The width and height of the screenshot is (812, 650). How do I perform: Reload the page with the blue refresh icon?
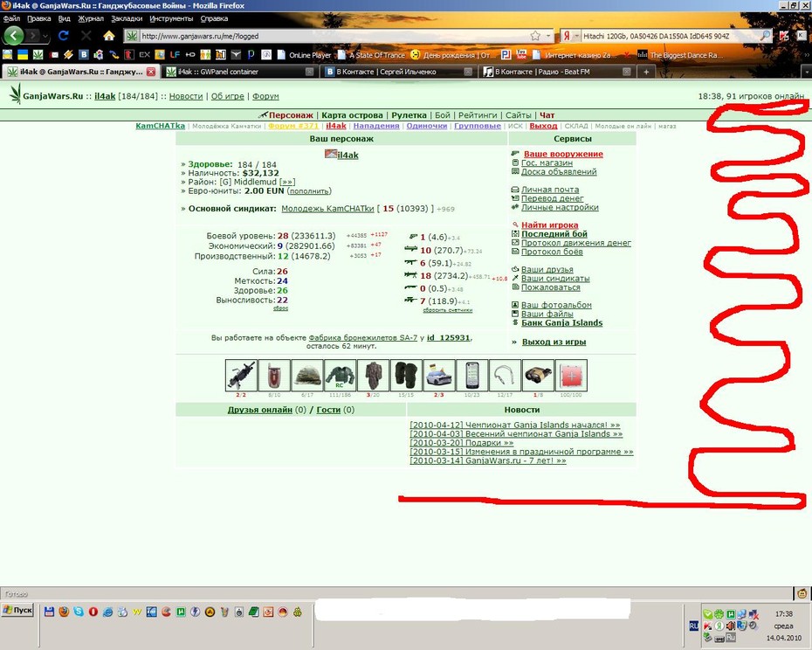click(63, 36)
